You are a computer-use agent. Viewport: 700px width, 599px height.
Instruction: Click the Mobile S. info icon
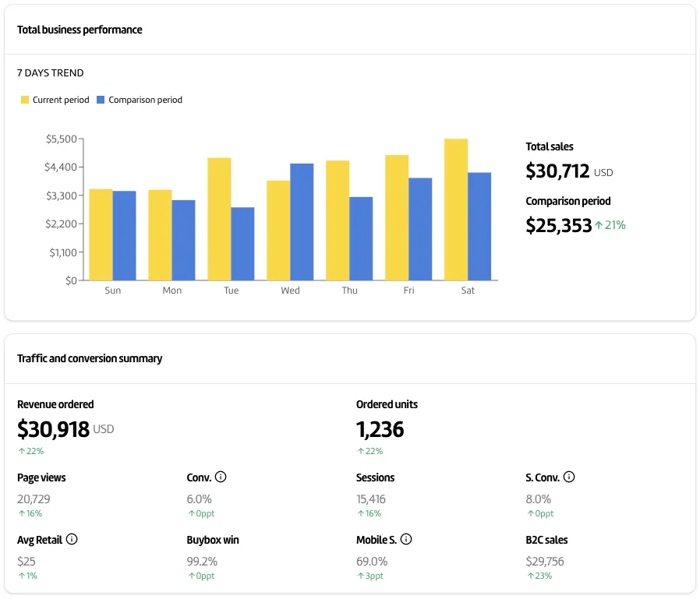coord(405,539)
